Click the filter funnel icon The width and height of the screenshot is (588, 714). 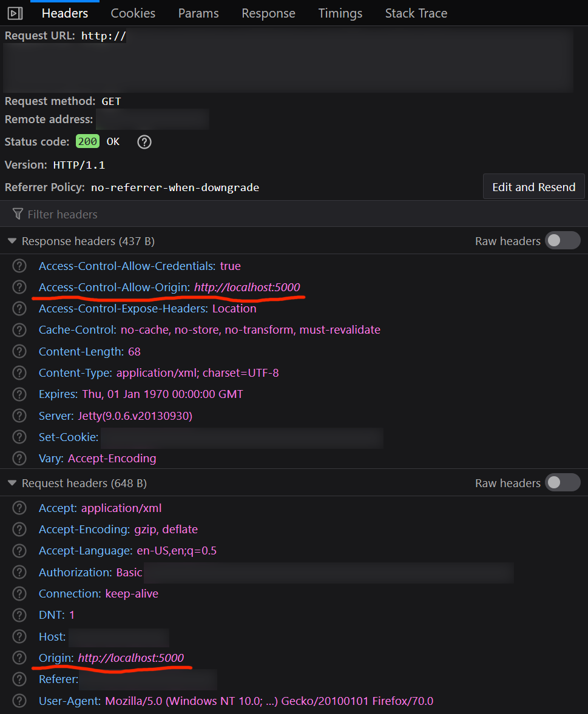coord(18,214)
